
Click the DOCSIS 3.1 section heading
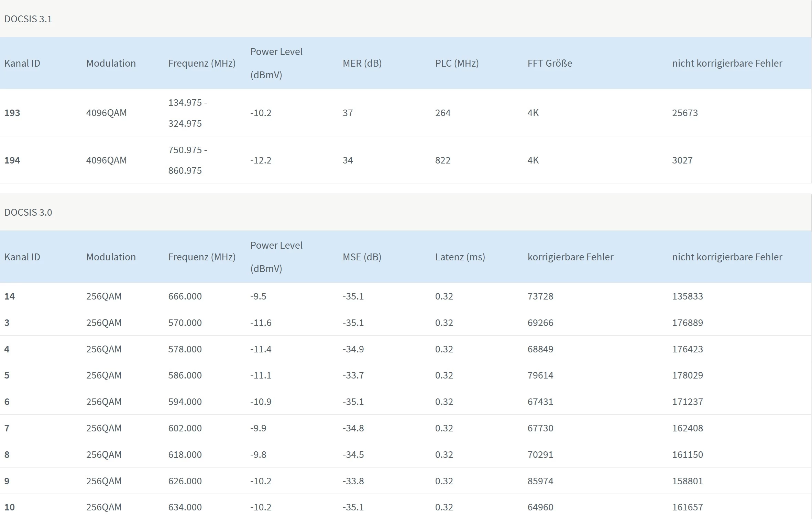click(28, 19)
